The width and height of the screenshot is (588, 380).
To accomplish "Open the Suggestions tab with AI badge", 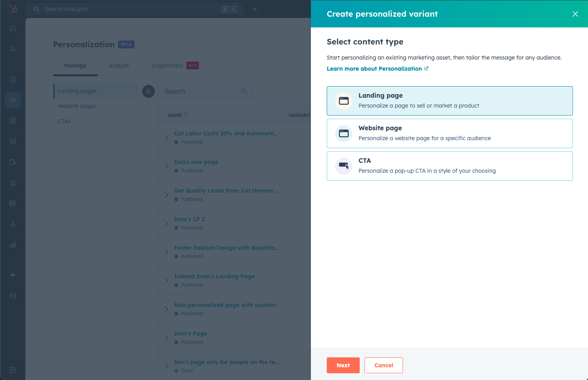I will [x=167, y=66].
